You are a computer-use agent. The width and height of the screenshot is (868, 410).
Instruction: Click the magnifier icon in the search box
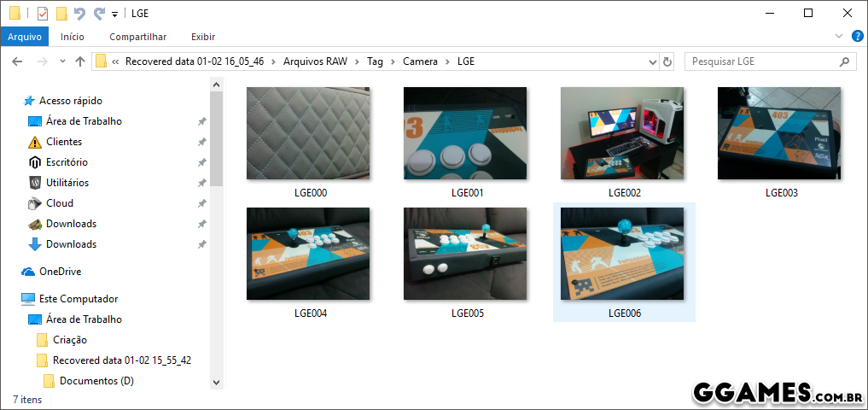click(x=845, y=61)
